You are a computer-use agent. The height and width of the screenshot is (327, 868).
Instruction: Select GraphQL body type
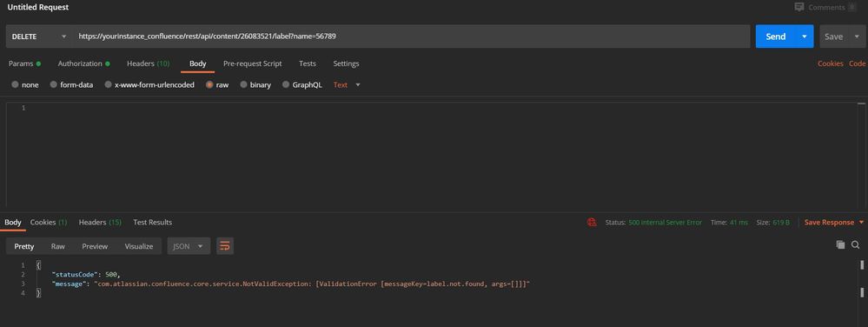click(x=286, y=85)
